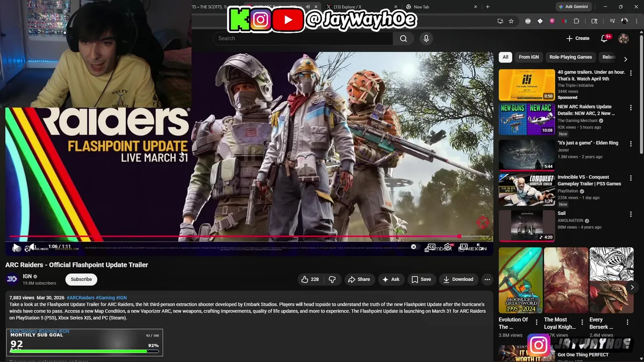
Task: Open the Chrome extensions puzzle icon
Action: pyautogui.click(x=577, y=21)
